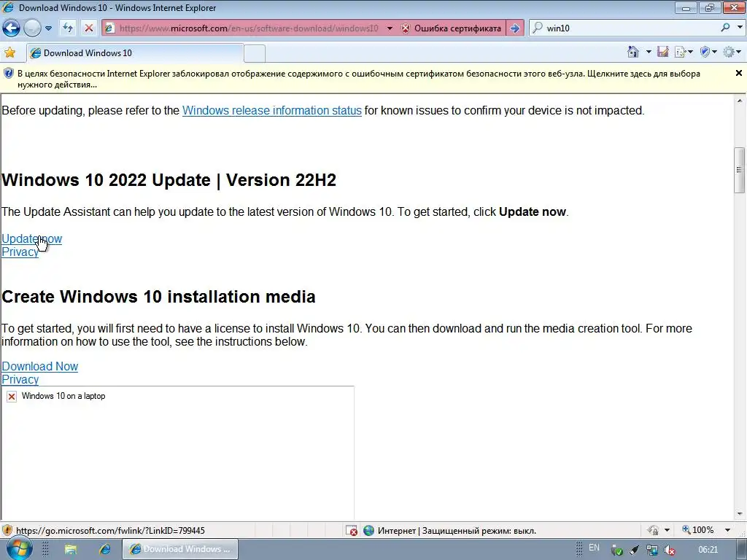
Task: Click the 06:21 taskbar clock
Action: tap(708, 550)
